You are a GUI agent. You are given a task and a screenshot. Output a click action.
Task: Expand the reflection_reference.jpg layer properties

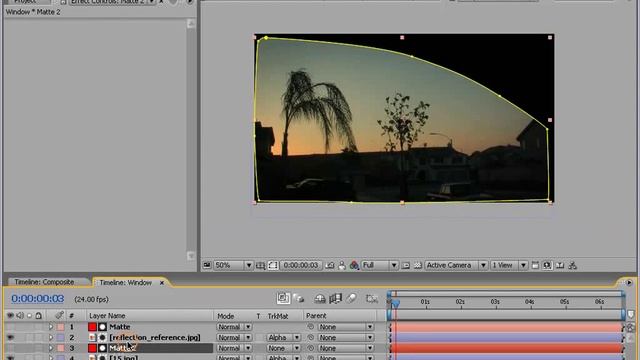51,338
